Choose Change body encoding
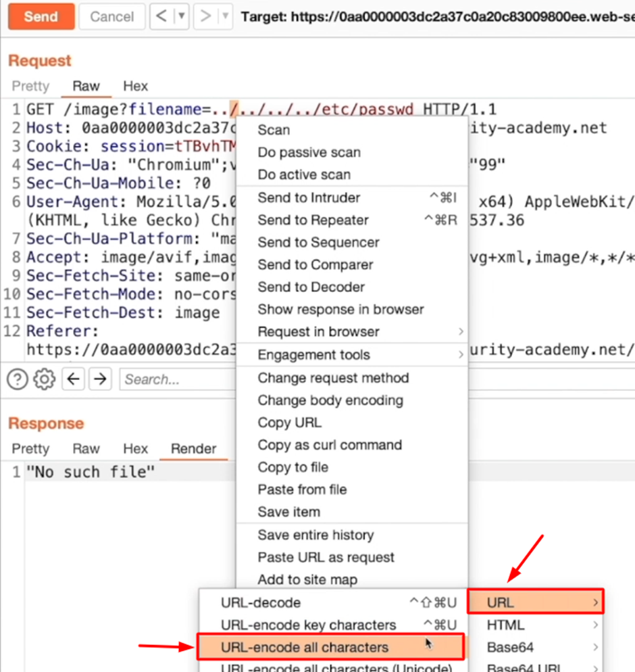Viewport: 635px width, 672px height. tap(352, 400)
